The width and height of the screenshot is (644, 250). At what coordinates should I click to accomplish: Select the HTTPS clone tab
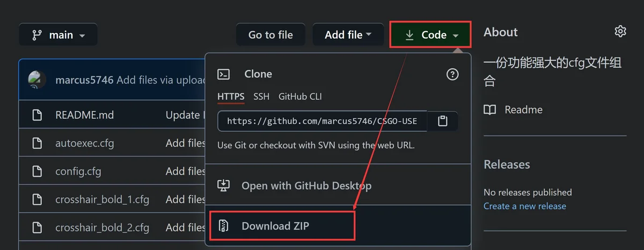(231, 97)
